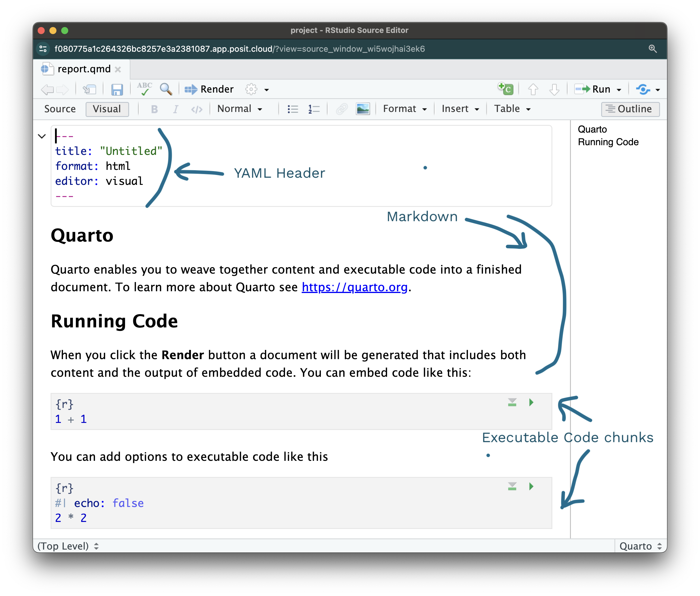Go to the previous section with the up arrow
This screenshot has height=596, width=700.
click(x=533, y=89)
